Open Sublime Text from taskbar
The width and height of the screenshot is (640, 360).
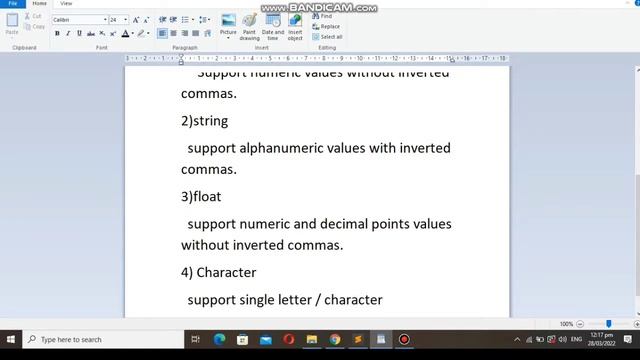click(358, 339)
